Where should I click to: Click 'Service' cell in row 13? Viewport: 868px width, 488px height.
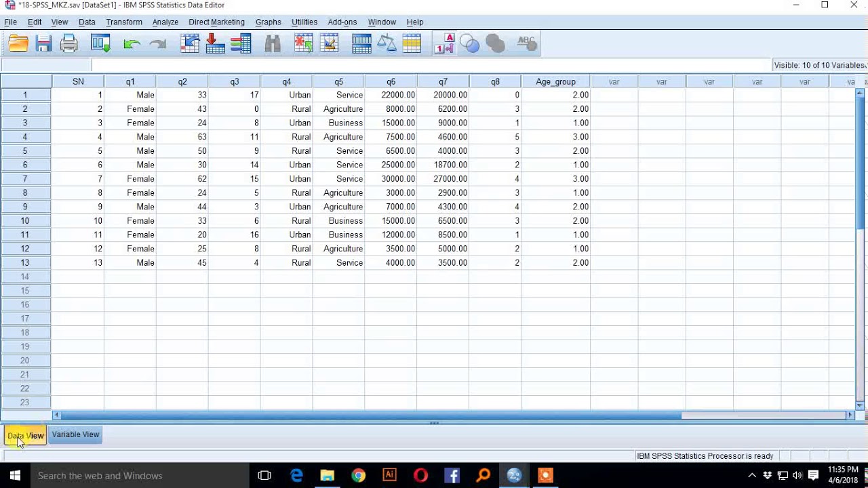[338, 263]
